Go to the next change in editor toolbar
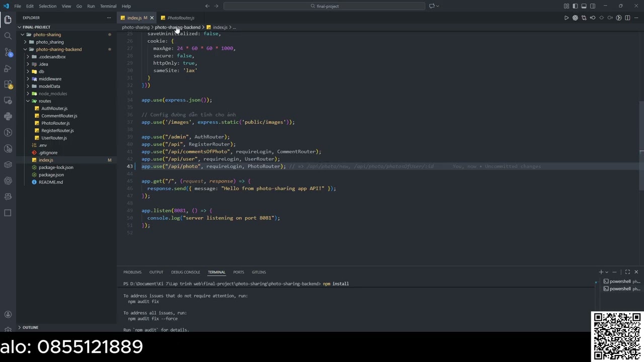This screenshot has height=362, width=644. [610, 18]
